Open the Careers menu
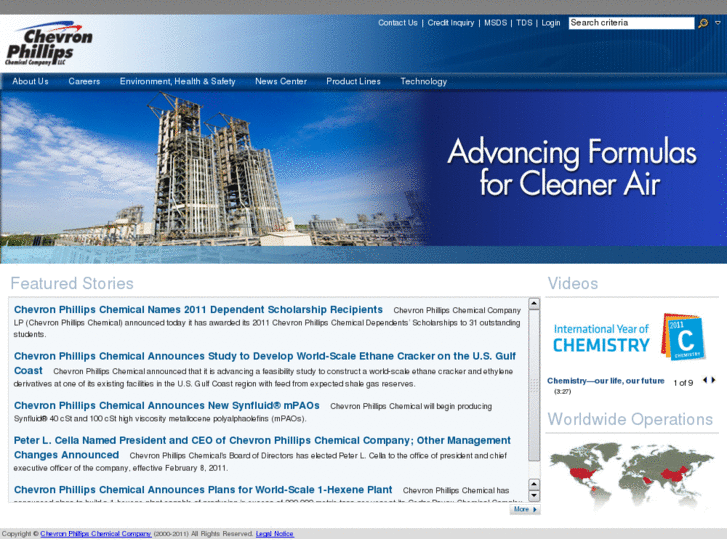The width and height of the screenshot is (727, 545). click(x=84, y=81)
